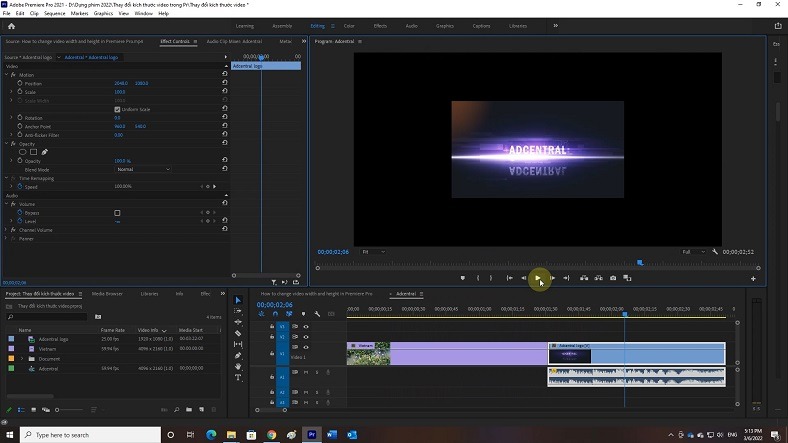Open Program monitor wrench settings
The image size is (788, 443).
715,252
